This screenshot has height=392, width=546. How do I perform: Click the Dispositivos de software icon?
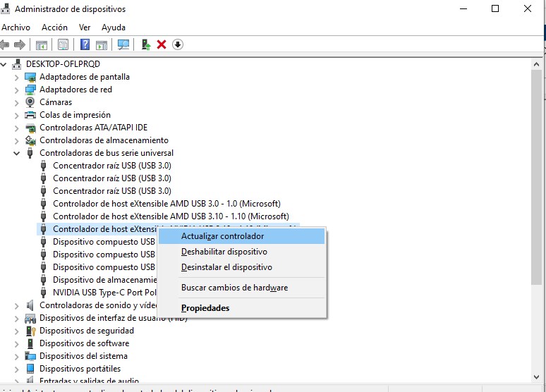(x=30, y=343)
